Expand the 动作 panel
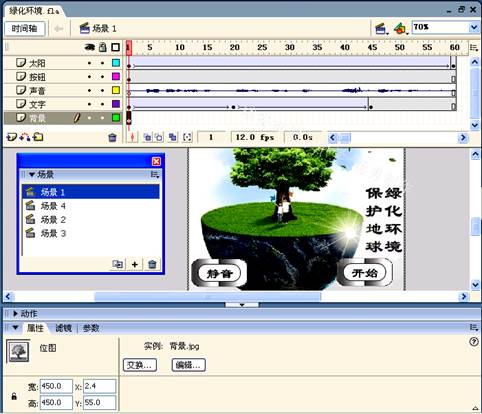 (15, 314)
